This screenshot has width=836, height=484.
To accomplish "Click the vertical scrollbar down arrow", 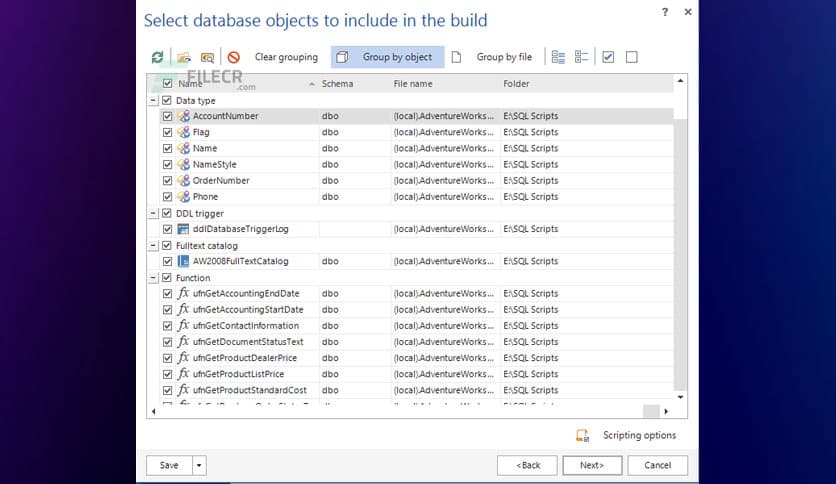I will [680, 397].
